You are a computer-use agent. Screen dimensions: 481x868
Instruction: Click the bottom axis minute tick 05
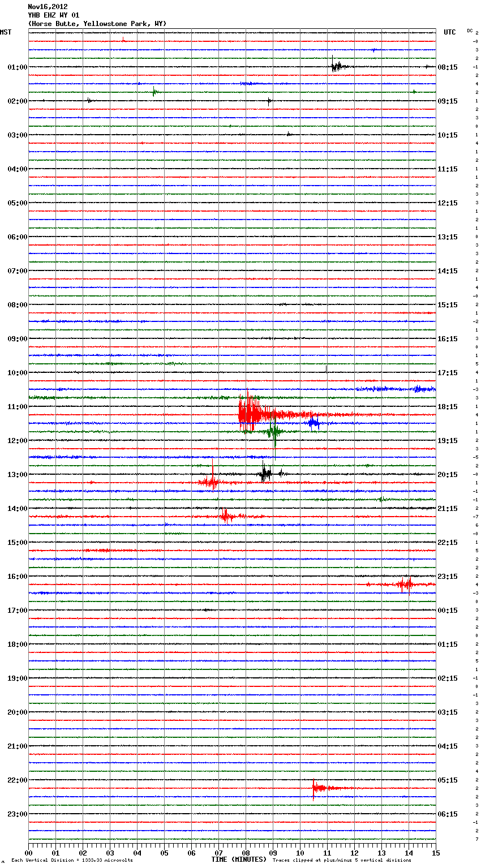(164, 853)
